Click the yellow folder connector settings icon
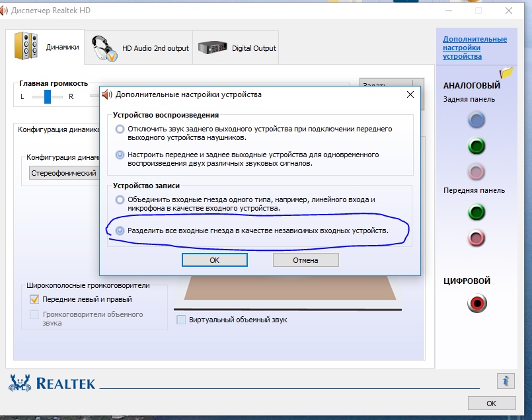Screen dimensions: 532x420 tap(506, 72)
